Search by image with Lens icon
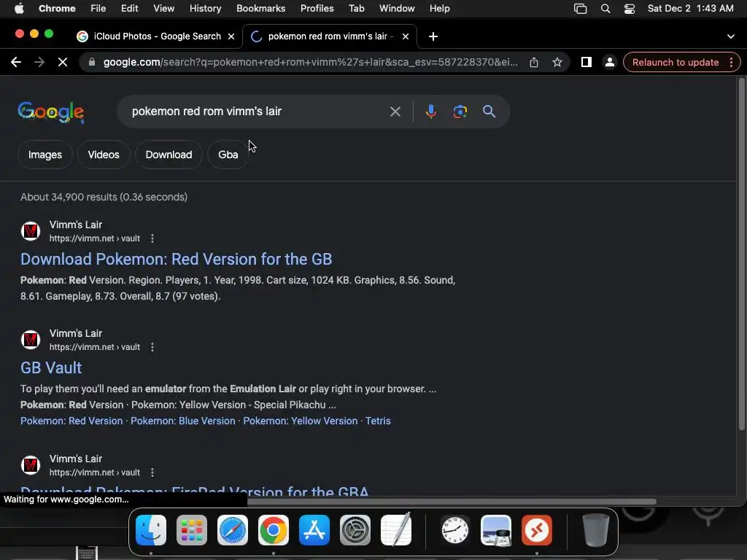This screenshot has height=560, width=747. (x=460, y=112)
